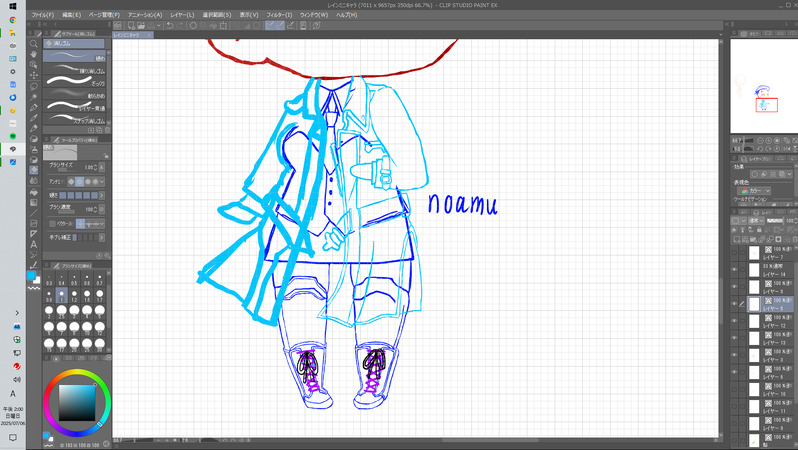
Task: Click the main drawing color cyan swatch
Action: pos(31,275)
